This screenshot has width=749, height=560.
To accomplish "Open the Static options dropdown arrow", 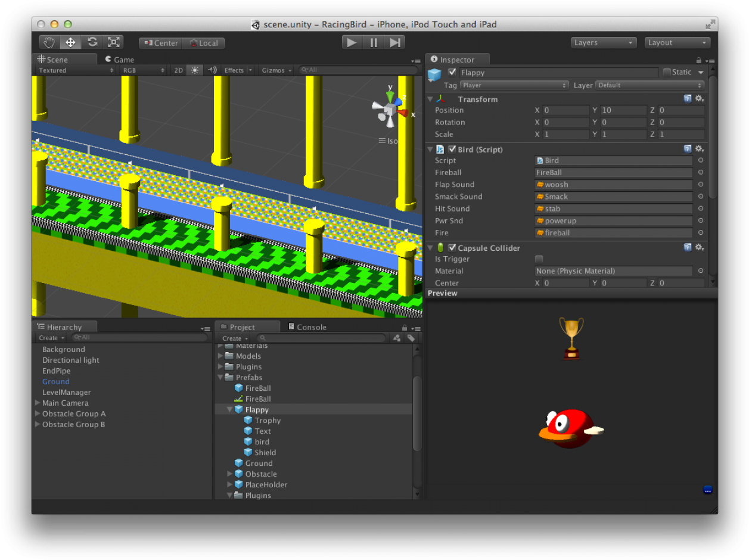I will [x=701, y=73].
